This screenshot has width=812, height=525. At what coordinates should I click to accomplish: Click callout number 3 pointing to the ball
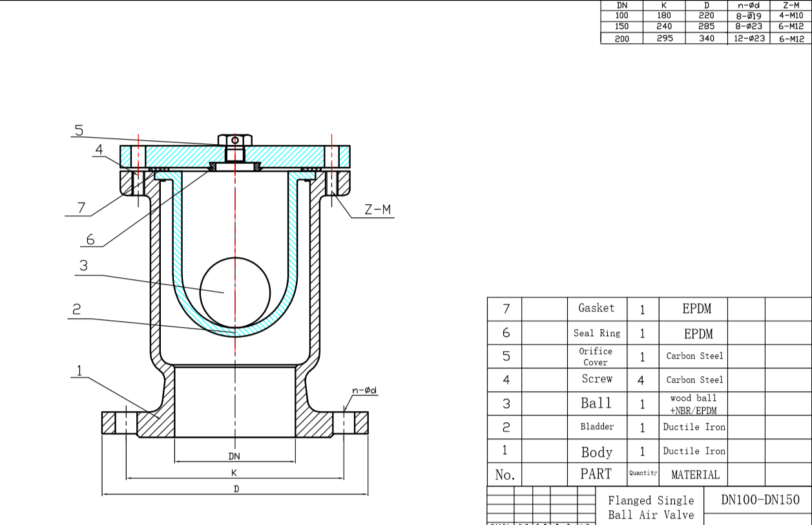pos(83,266)
